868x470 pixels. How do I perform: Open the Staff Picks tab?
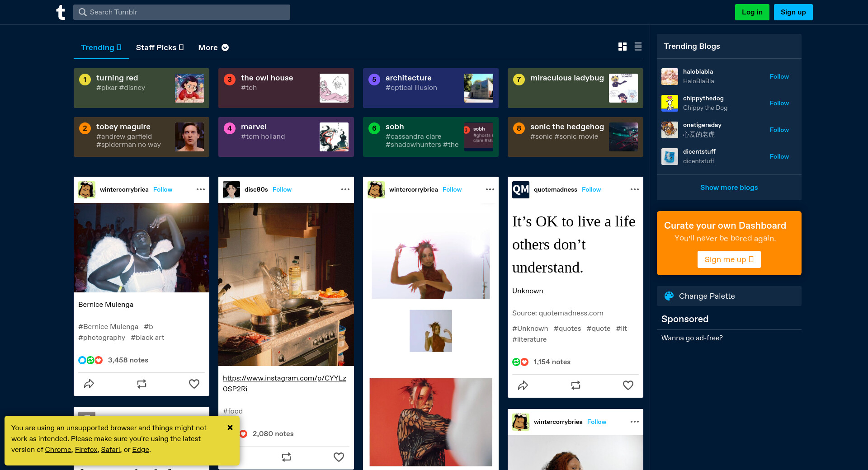tap(160, 47)
